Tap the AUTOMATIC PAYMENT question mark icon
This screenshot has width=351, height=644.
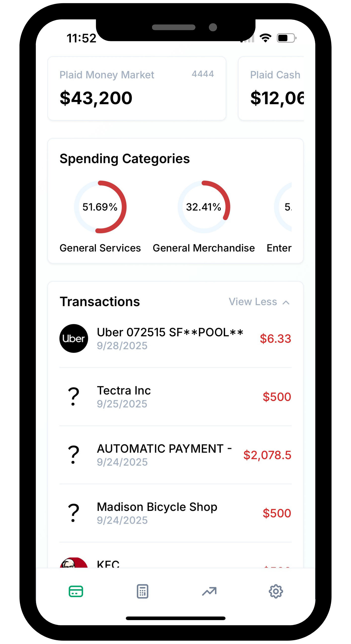pyautogui.click(x=73, y=455)
